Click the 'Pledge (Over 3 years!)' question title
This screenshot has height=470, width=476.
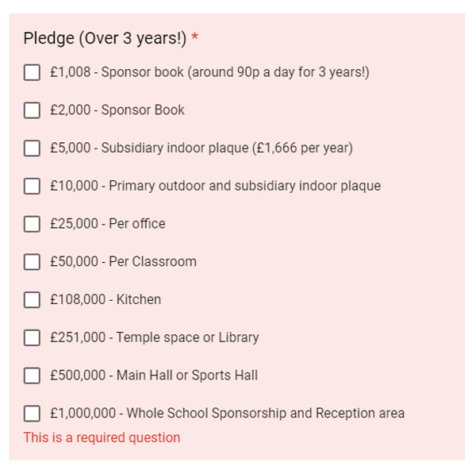(105, 38)
